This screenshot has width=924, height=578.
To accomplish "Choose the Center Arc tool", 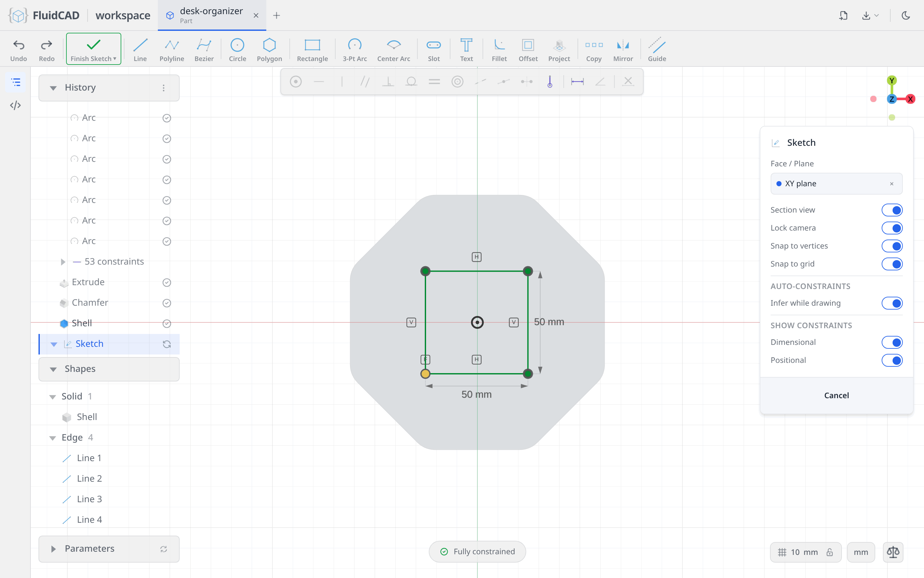I will point(393,50).
